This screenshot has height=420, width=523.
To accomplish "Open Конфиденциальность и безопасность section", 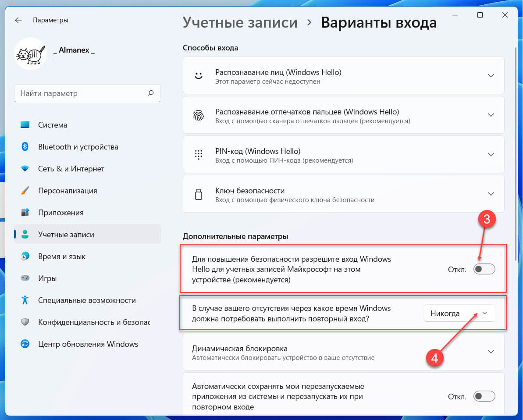I will [87, 322].
